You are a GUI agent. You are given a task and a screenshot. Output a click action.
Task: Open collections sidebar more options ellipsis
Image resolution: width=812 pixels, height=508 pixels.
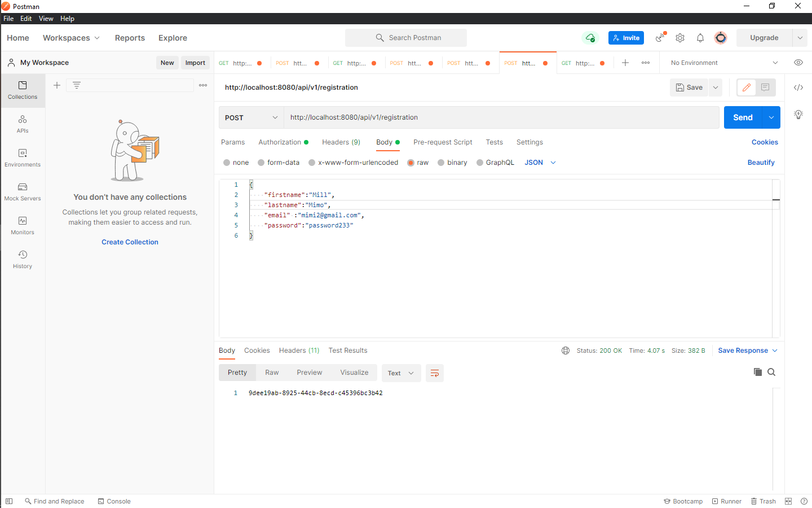click(x=203, y=85)
